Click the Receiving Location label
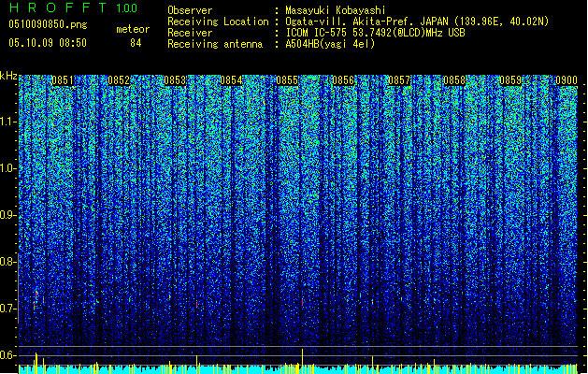588x374 pixels. pos(218,22)
